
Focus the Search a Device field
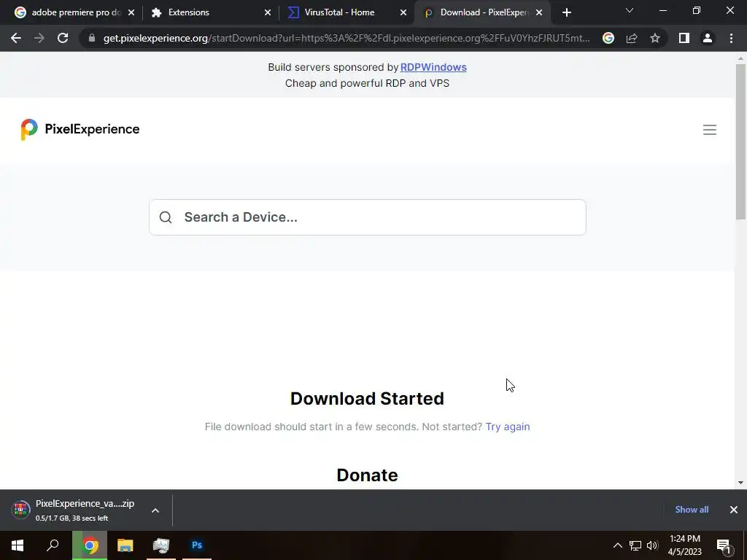pyautogui.click(x=368, y=217)
